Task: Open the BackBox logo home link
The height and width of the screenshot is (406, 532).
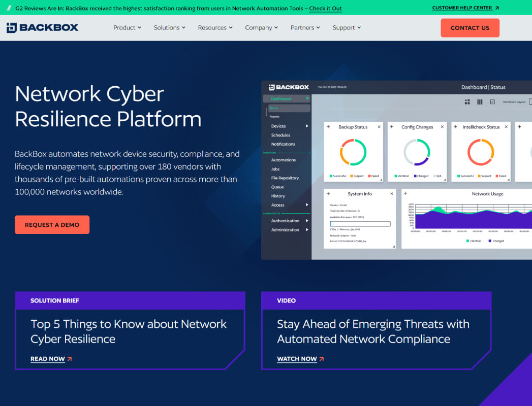Action: click(x=42, y=27)
